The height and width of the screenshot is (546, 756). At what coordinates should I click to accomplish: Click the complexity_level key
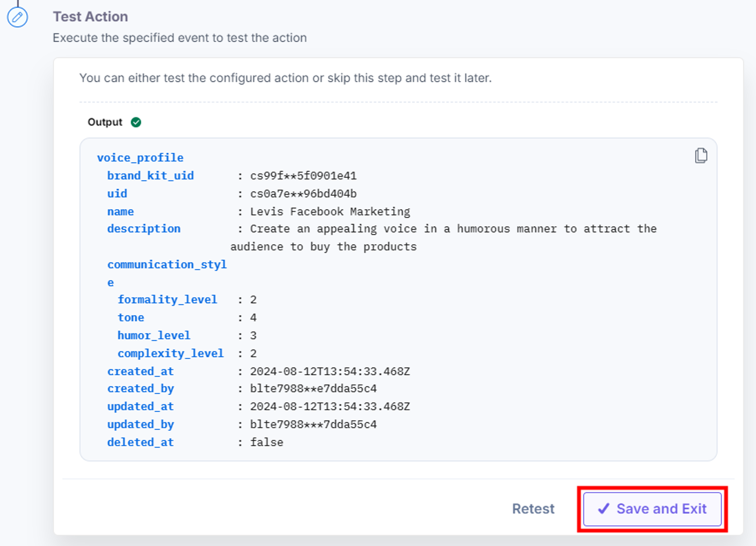click(x=171, y=353)
